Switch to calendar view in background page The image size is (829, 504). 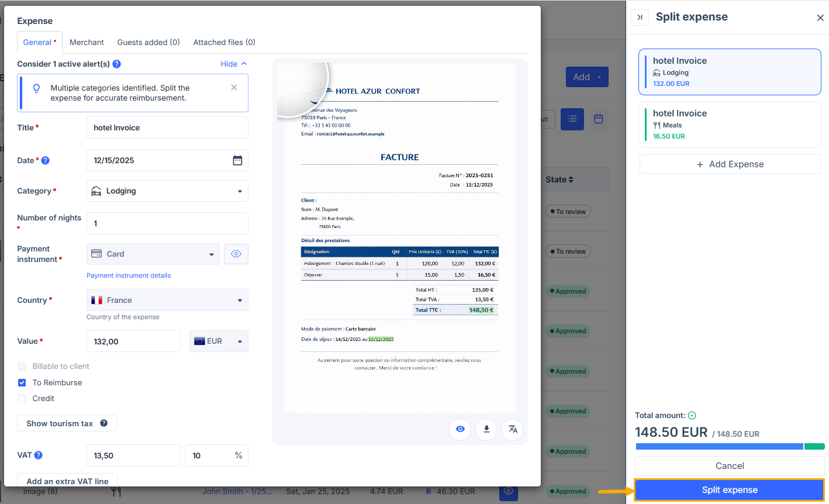click(x=599, y=119)
